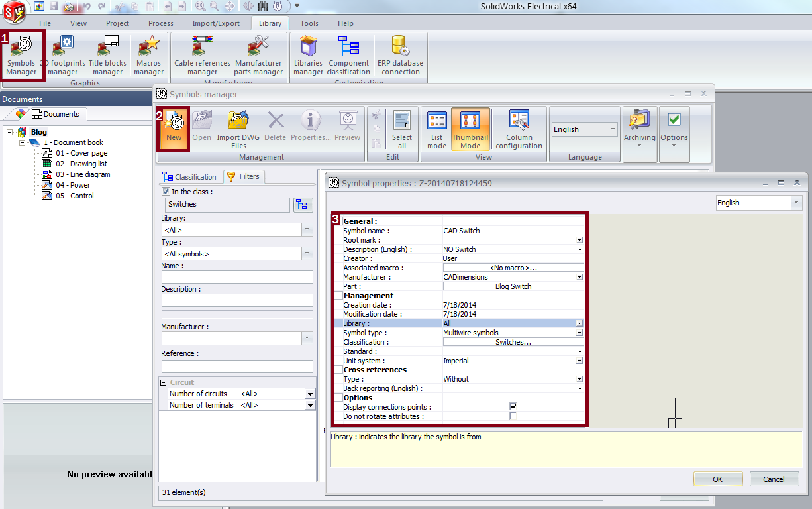Open the 2D footprints manager
Screen dimensions: 812x509
tap(63, 55)
